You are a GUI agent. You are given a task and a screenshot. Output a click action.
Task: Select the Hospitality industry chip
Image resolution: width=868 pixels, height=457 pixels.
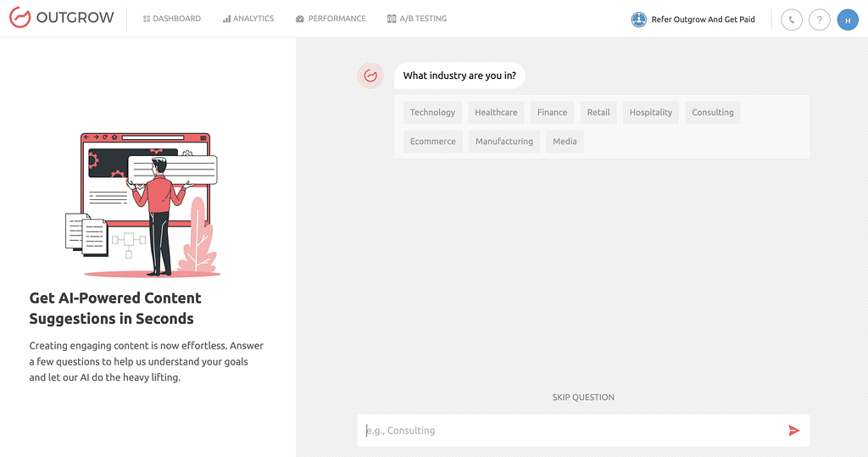650,112
